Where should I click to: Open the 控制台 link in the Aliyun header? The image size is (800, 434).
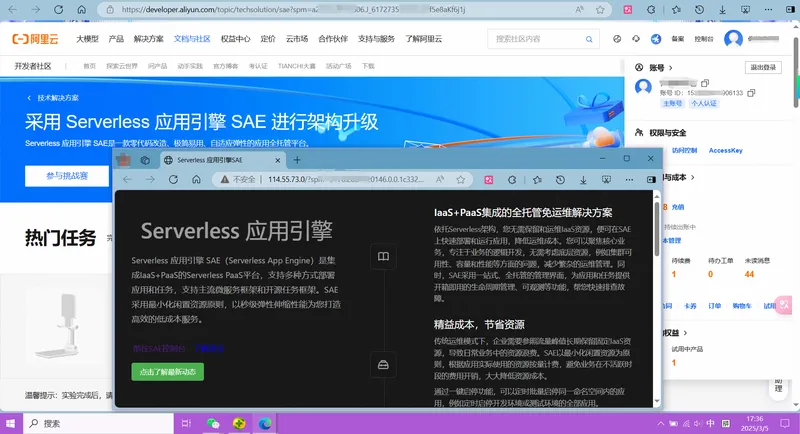click(704, 39)
